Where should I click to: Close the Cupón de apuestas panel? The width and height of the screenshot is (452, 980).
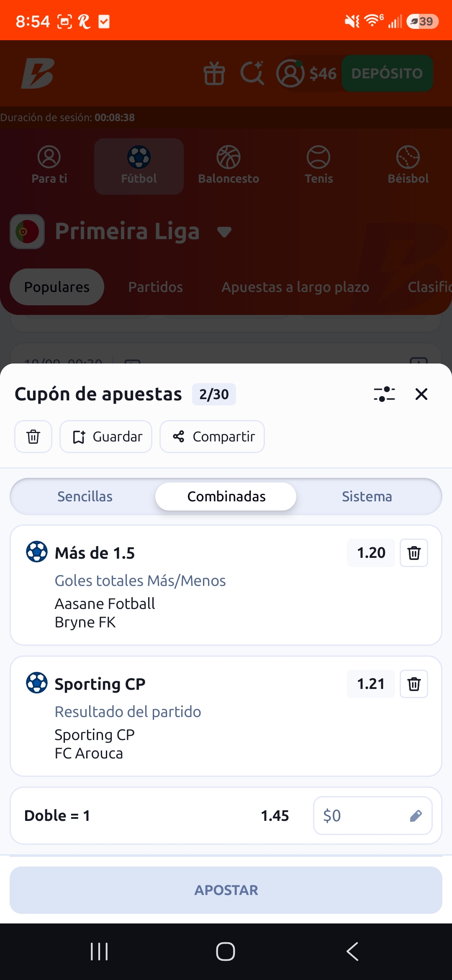click(421, 394)
